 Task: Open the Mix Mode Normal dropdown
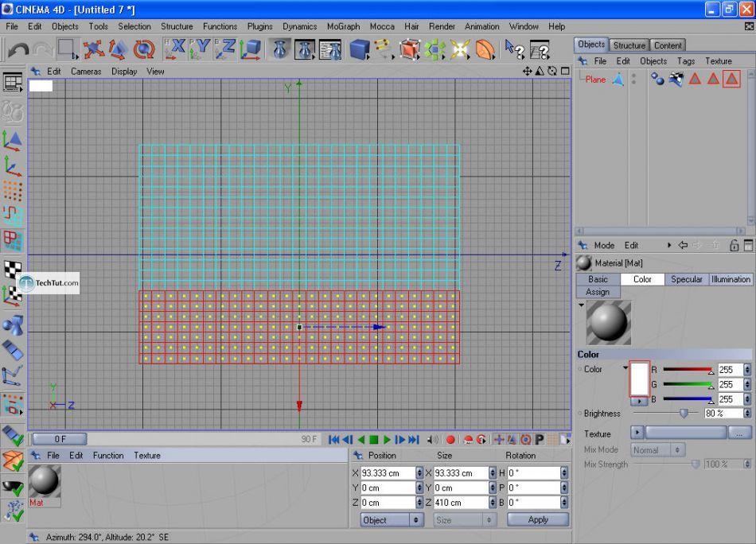coord(658,450)
